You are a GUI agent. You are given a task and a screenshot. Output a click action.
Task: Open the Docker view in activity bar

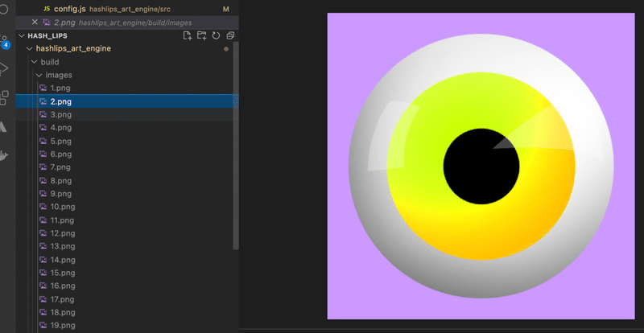(4, 156)
